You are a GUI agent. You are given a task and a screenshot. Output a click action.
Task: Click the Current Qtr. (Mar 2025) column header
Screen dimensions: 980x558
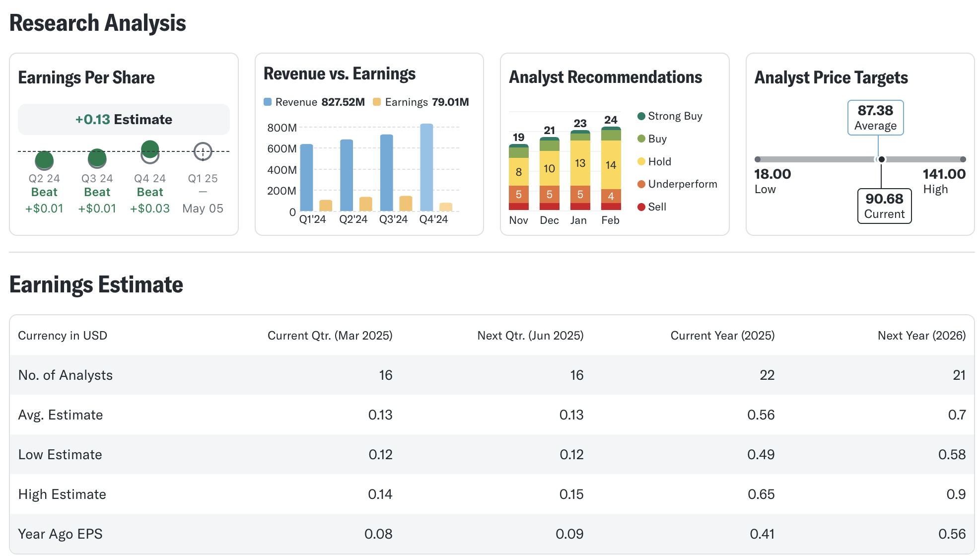coord(330,336)
